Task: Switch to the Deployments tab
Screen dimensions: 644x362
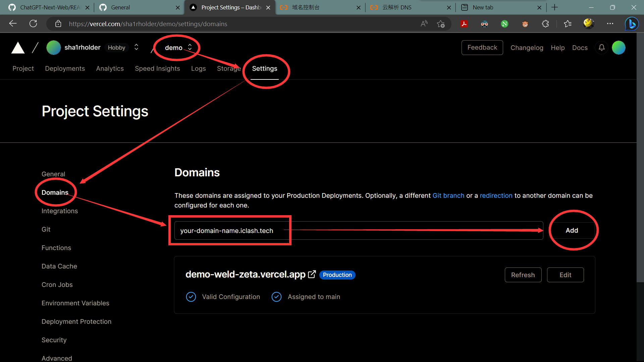Action: 65,68
